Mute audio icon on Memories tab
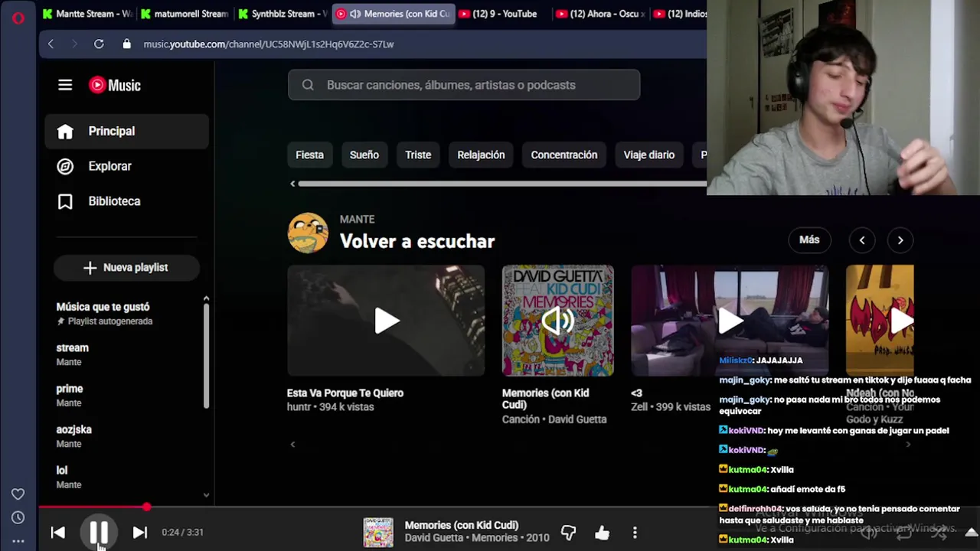Screen dimensions: 980x551 (355, 14)
